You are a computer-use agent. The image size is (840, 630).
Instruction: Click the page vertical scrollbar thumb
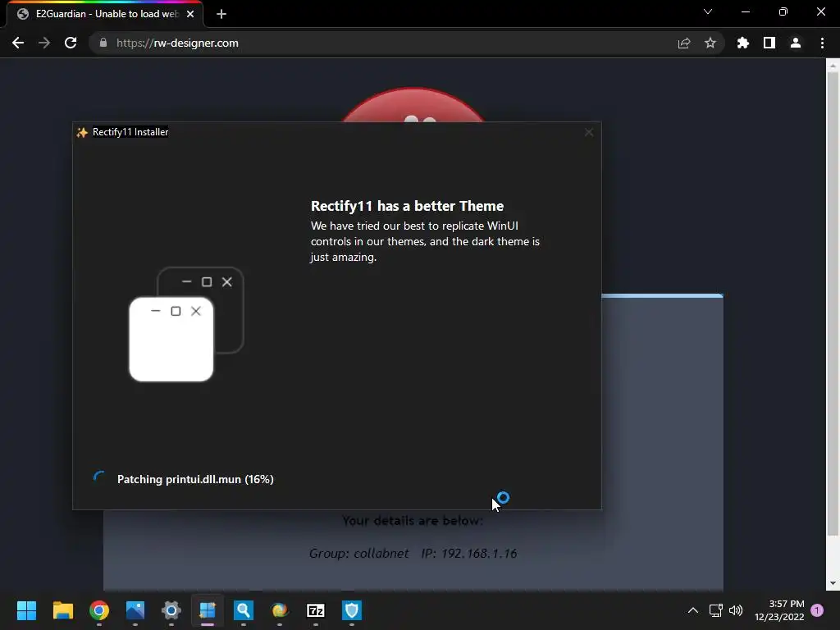click(833, 304)
